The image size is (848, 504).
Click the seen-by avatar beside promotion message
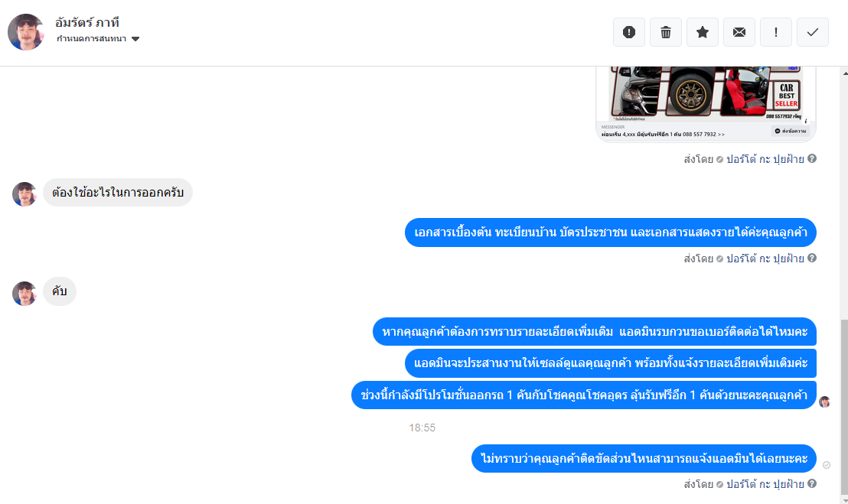(x=824, y=402)
